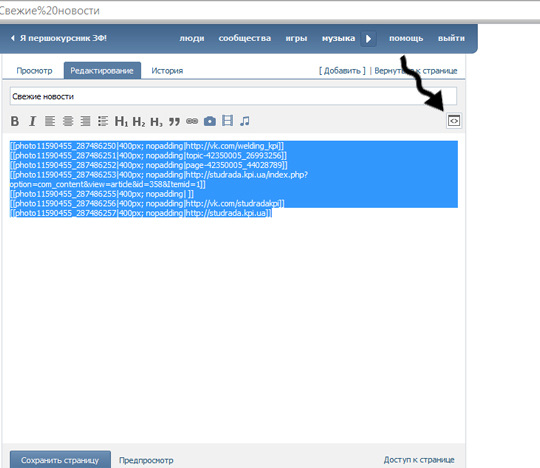Insert a blockquote with the quote icon

point(174,122)
